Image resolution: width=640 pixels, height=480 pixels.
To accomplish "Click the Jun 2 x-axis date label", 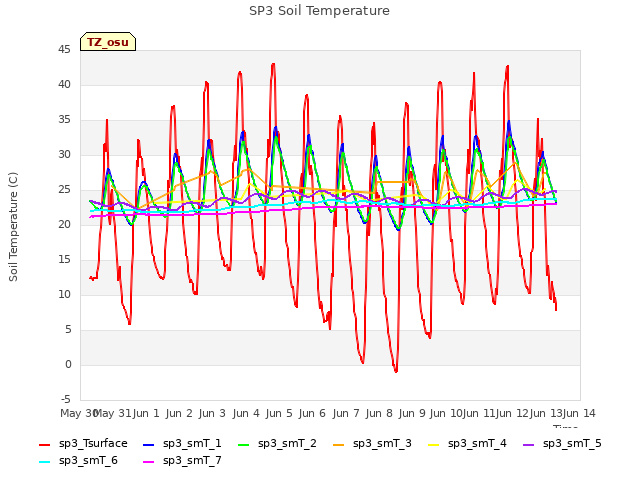I will click(179, 413).
